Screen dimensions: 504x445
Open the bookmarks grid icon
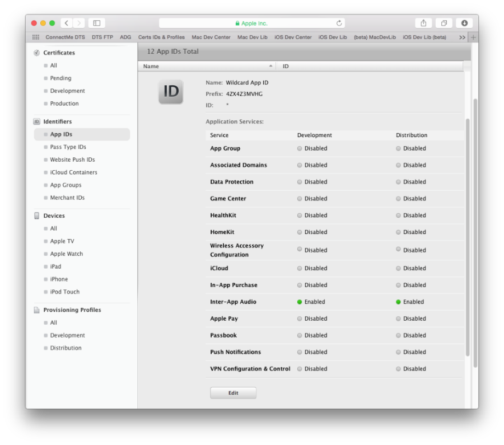click(x=36, y=38)
